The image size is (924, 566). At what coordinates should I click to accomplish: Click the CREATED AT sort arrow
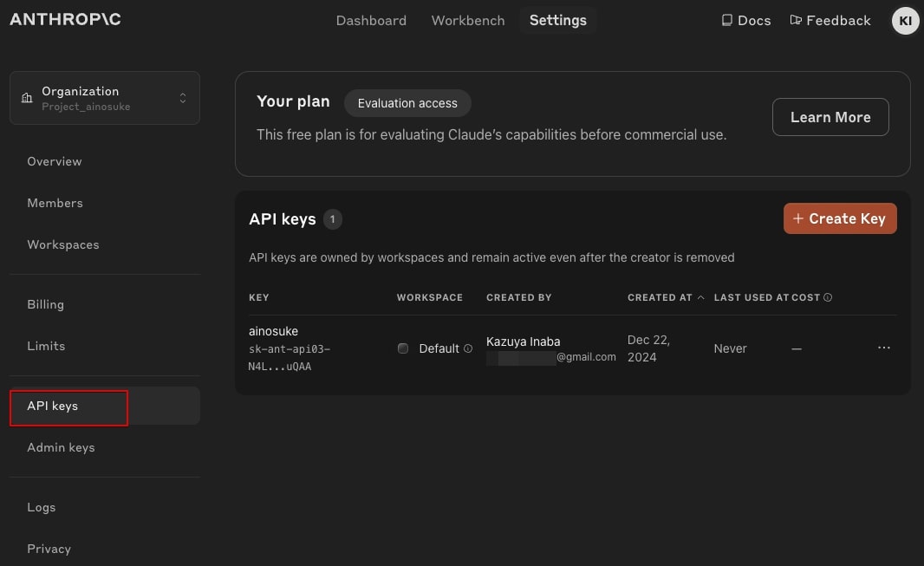click(700, 297)
